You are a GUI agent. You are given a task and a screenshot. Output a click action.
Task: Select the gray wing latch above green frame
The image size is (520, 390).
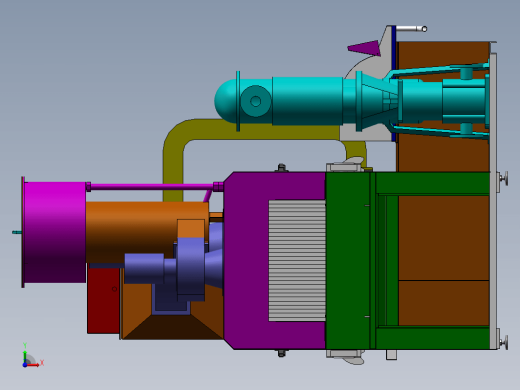345,165
